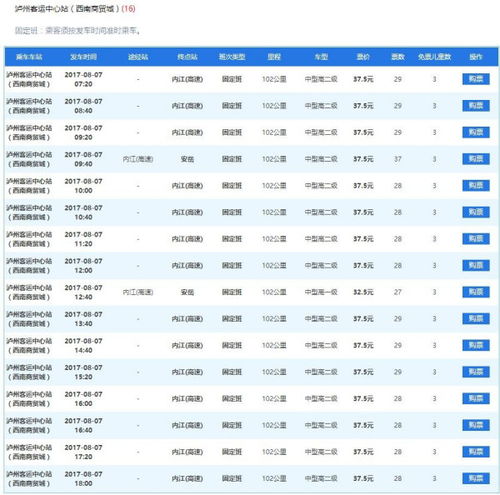Select departure time 2017-08-07 07:20
The image size is (500, 495).
click(83, 79)
